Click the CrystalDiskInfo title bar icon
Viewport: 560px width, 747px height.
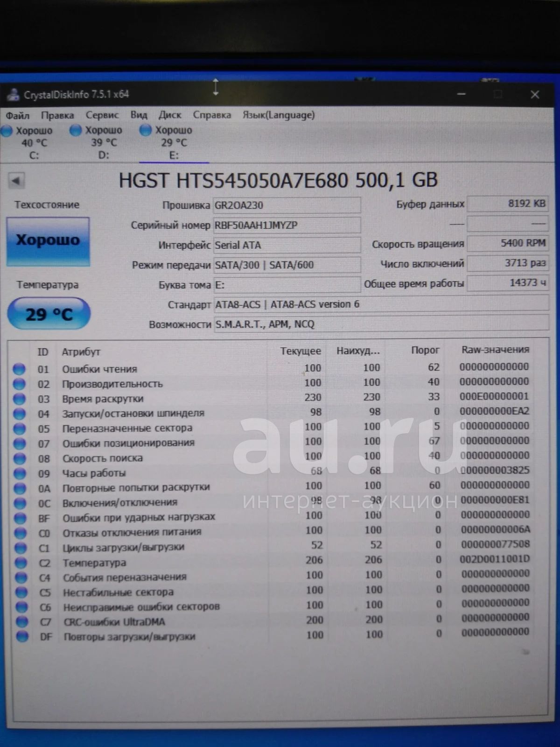[x=13, y=95]
